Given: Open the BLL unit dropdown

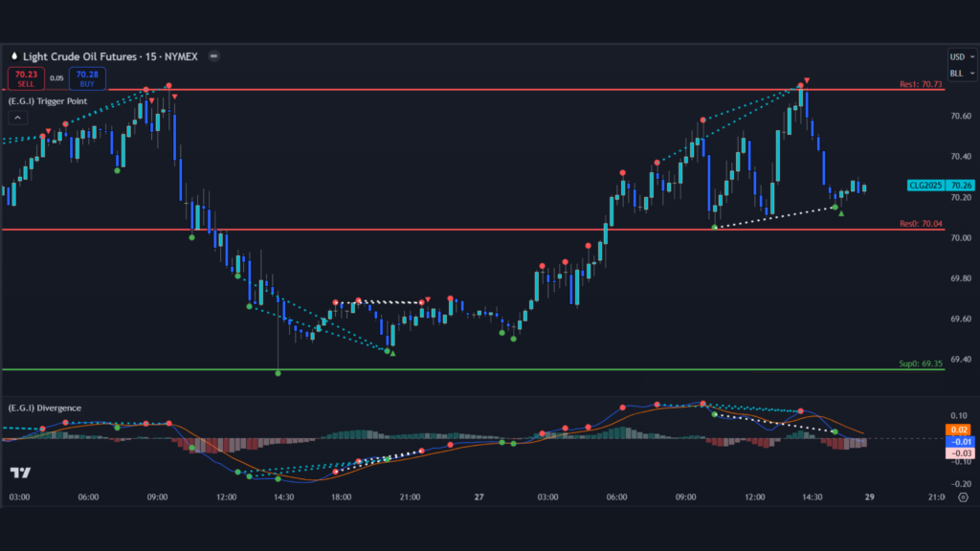Looking at the screenshot, I should click(x=958, y=74).
